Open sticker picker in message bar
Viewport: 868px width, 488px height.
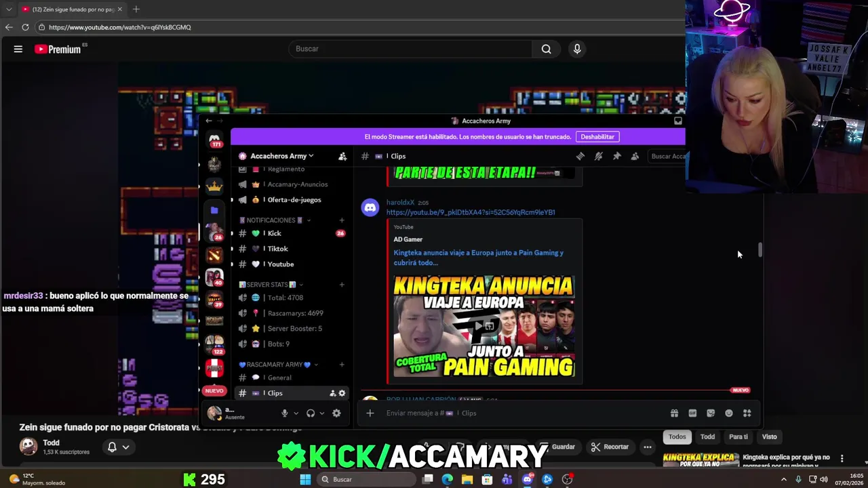tap(711, 413)
